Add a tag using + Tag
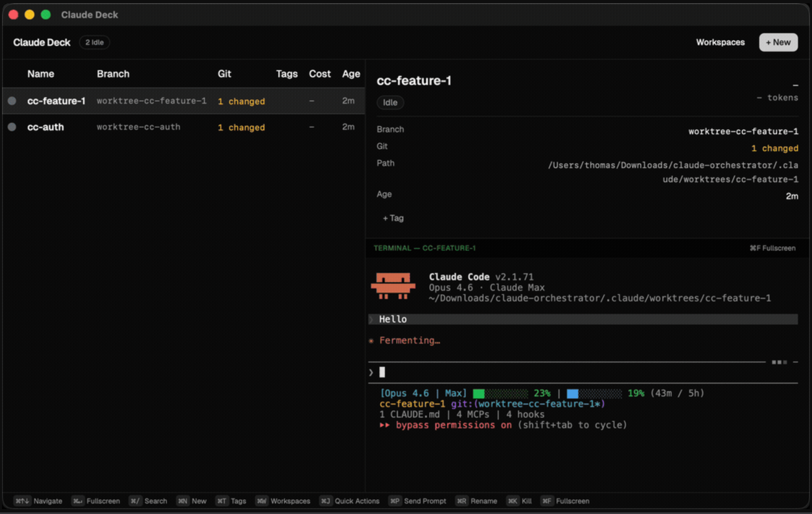The width and height of the screenshot is (812, 514). click(393, 218)
